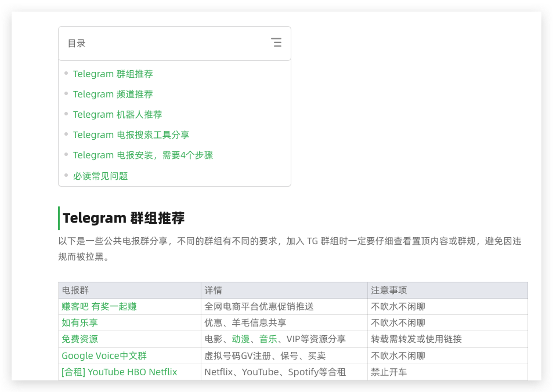Follow the 动漫 link in the table
The width and height of the screenshot is (553, 392).
[x=241, y=339]
